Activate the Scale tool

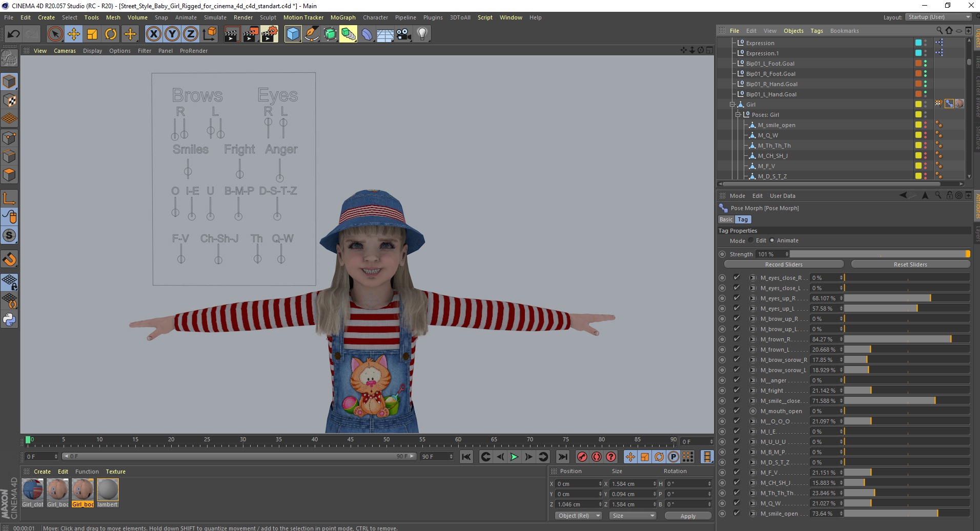pyautogui.click(x=92, y=34)
